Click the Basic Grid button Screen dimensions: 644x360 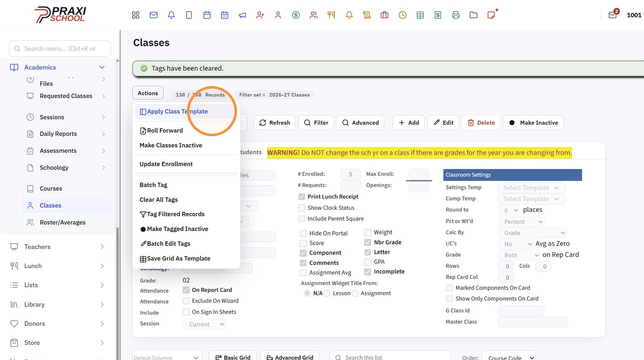point(233,356)
